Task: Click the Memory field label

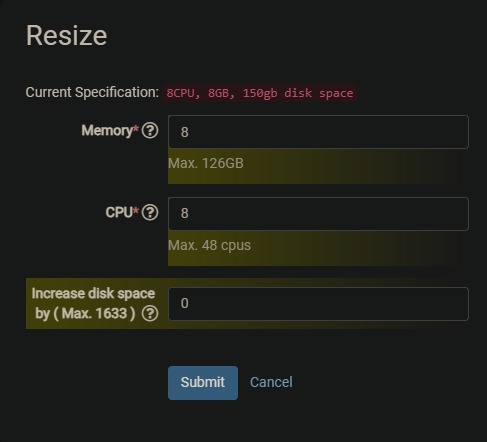Action: tap(107, 130)
